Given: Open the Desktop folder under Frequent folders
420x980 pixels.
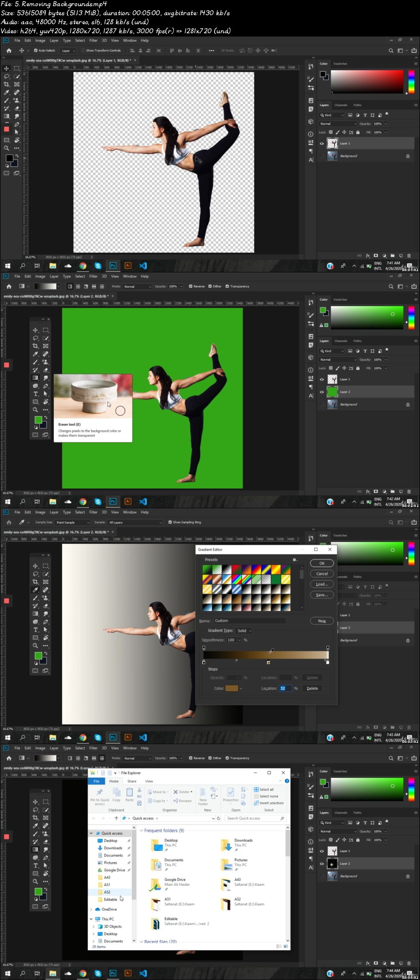Looking at the screenshot, I should point(164,845).
